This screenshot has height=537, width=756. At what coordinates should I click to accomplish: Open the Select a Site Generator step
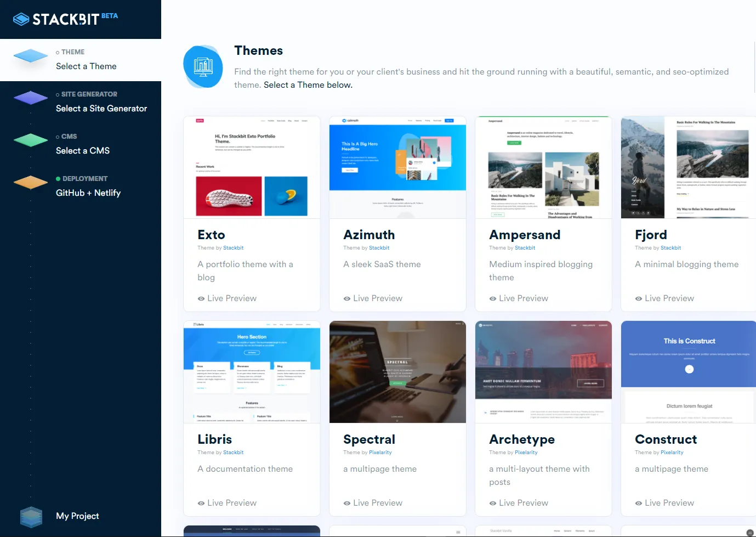tap(101, 109)
